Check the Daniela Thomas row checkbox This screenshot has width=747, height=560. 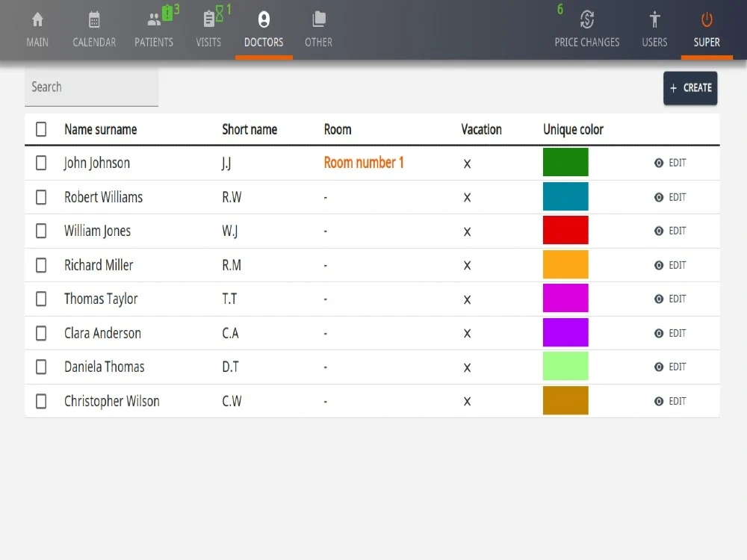tap(41, 367)
